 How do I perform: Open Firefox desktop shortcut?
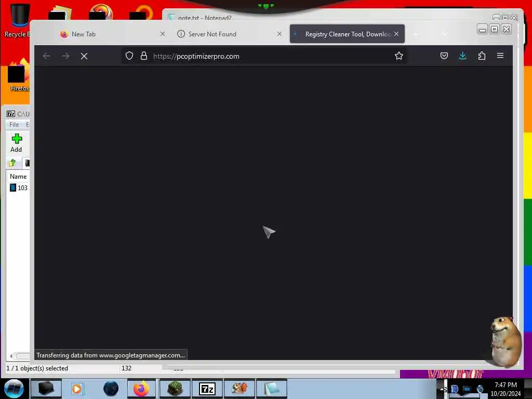coord(19,75)
